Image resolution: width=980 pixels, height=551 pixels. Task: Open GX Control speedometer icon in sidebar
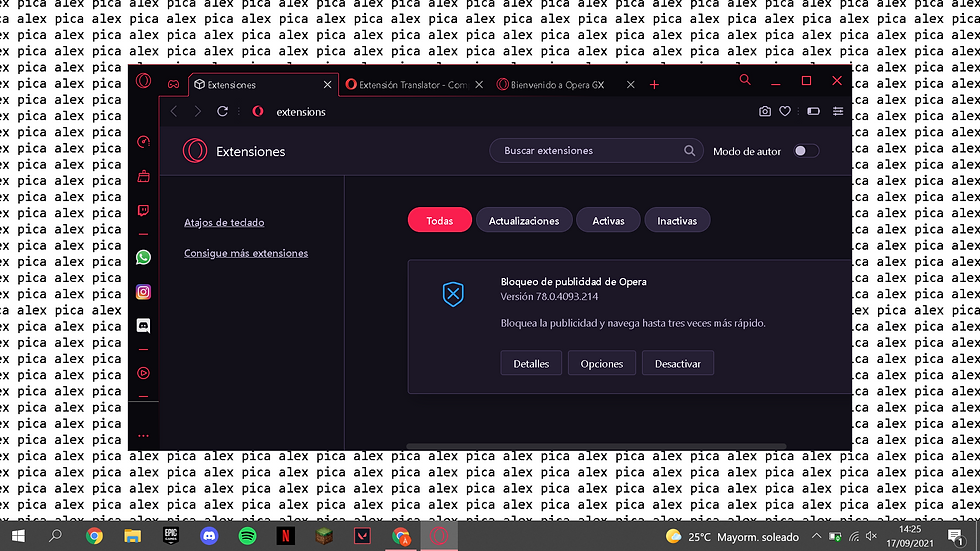pos(144,142)
